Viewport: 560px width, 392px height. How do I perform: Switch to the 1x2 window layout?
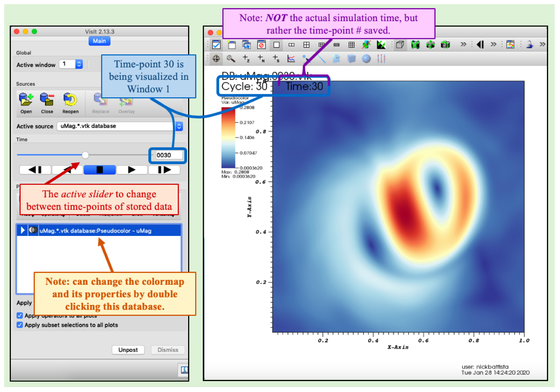291,45
